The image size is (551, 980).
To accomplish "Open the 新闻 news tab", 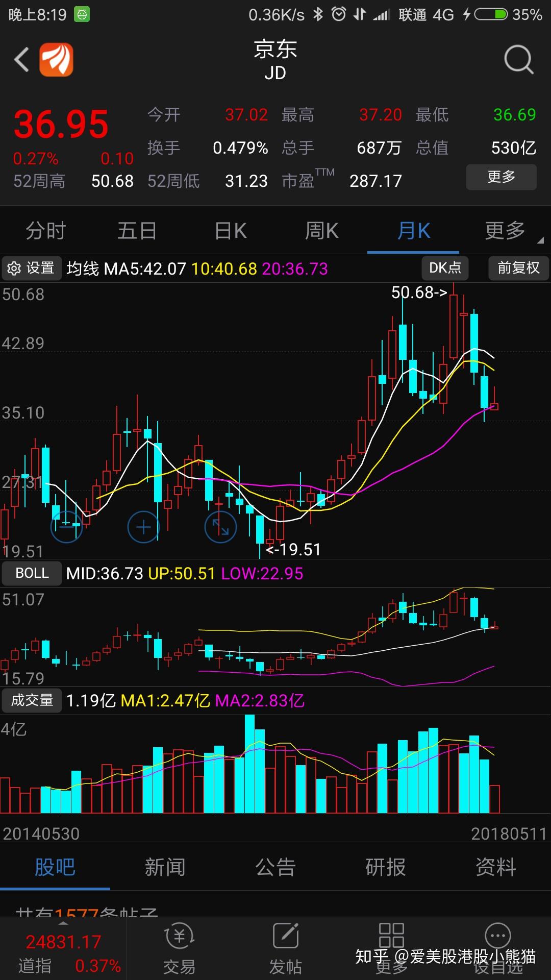I will pyautogui.click(x=165, y=867).
